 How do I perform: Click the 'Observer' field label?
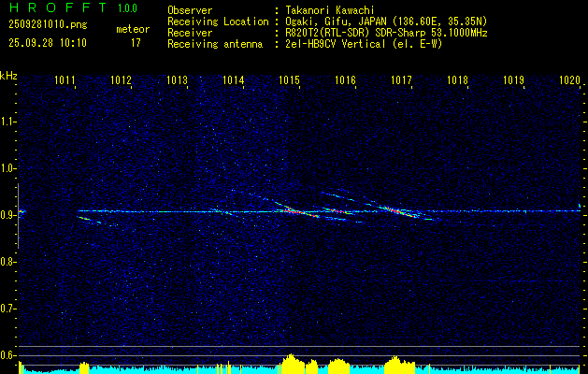click(190, 10)
